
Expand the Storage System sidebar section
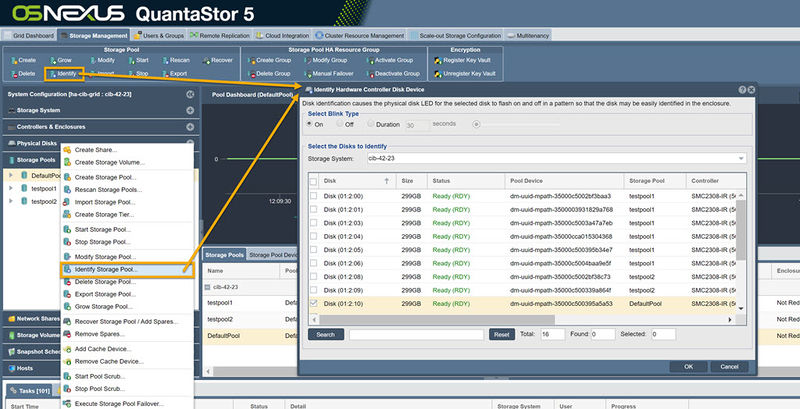190,110
